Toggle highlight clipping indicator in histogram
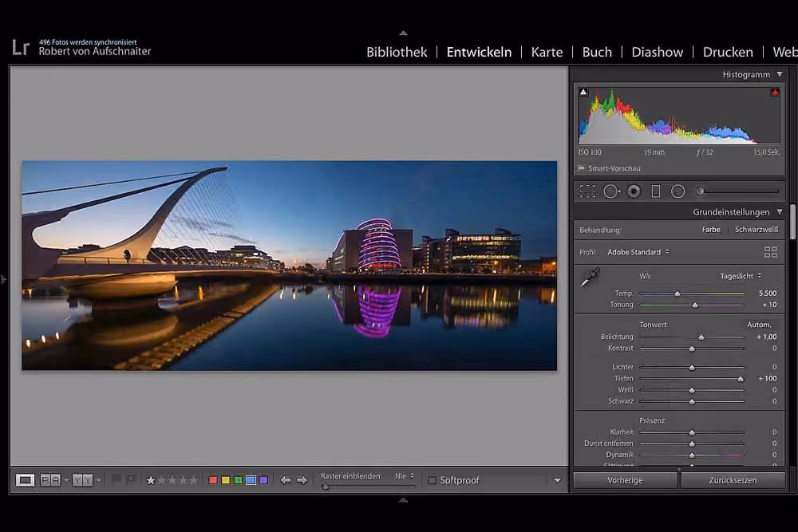Screen dimensions: 798x532 pyautogui.click(x=775, y=92)
